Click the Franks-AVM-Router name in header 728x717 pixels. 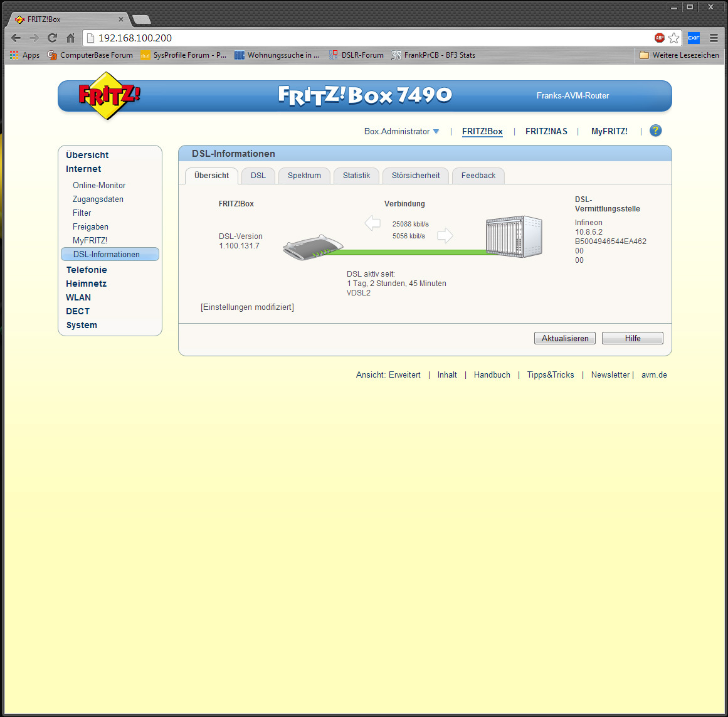(x=572, y=95)
